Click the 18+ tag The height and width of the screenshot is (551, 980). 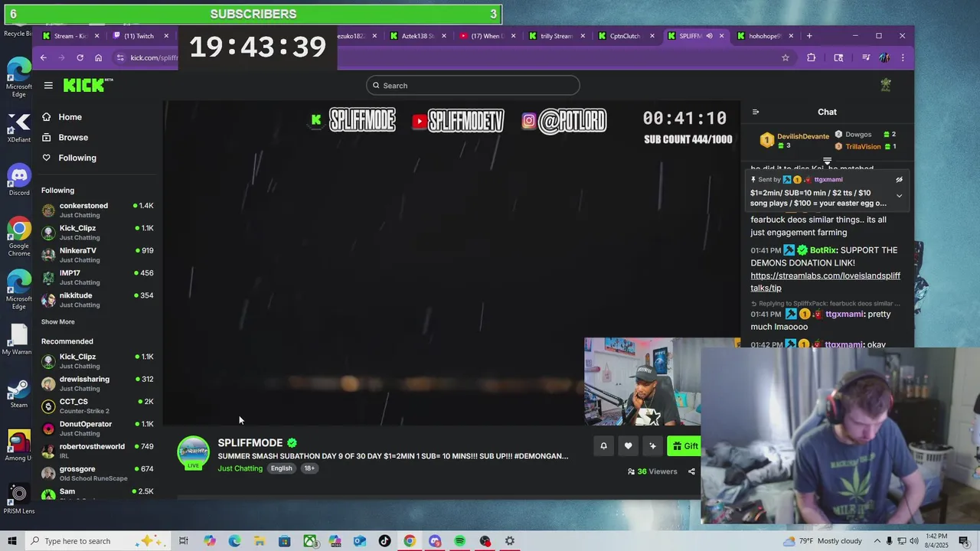tap(309, 468)
